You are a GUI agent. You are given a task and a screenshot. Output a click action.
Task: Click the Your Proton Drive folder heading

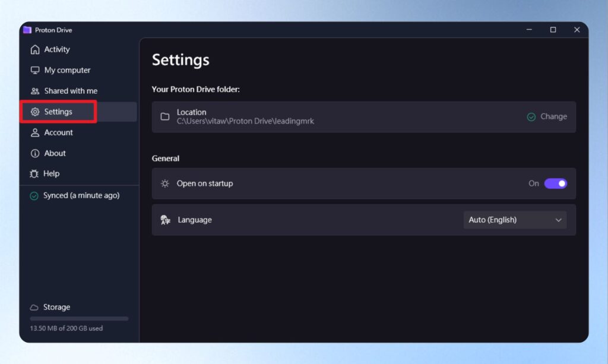[195, 90]
